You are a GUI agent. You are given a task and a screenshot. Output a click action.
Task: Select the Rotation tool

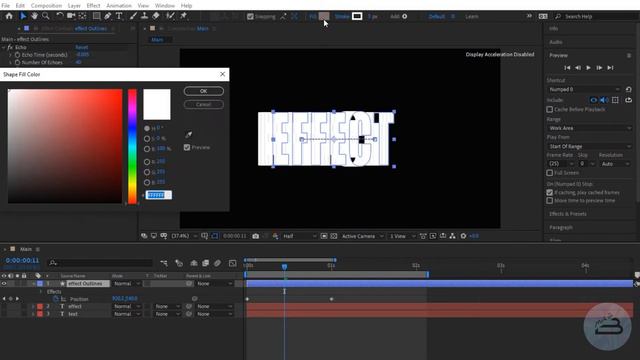point(60,16)
